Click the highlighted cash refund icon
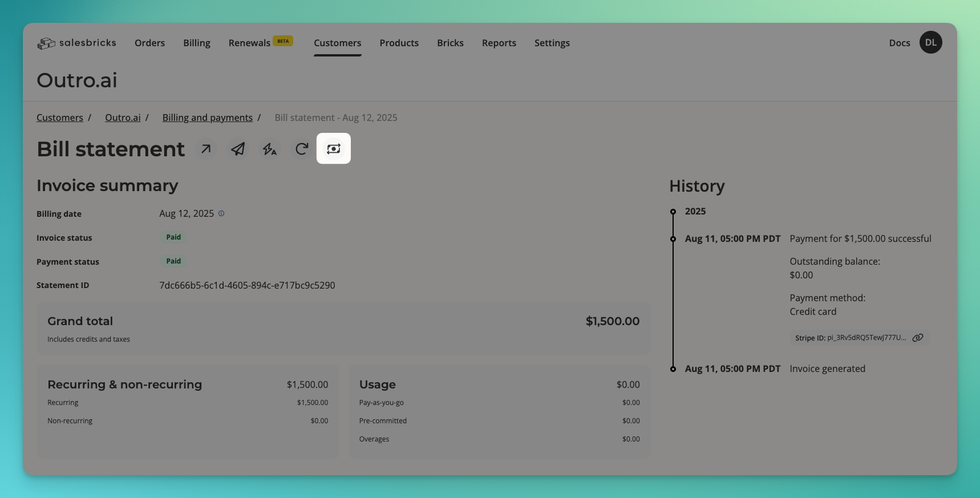This screenshot has height=498, width=980. [334, 148]
